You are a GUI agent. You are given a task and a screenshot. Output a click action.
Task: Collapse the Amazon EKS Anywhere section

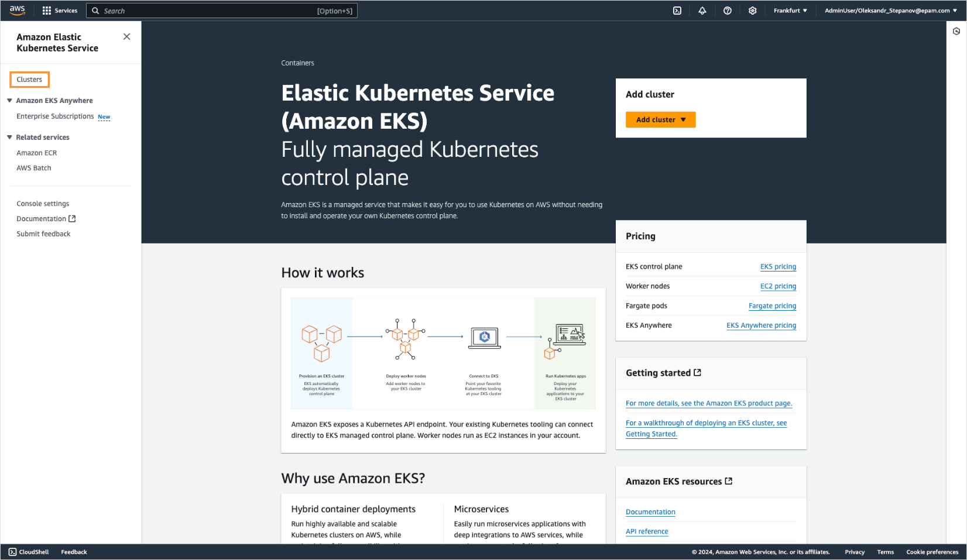point(9,100)
